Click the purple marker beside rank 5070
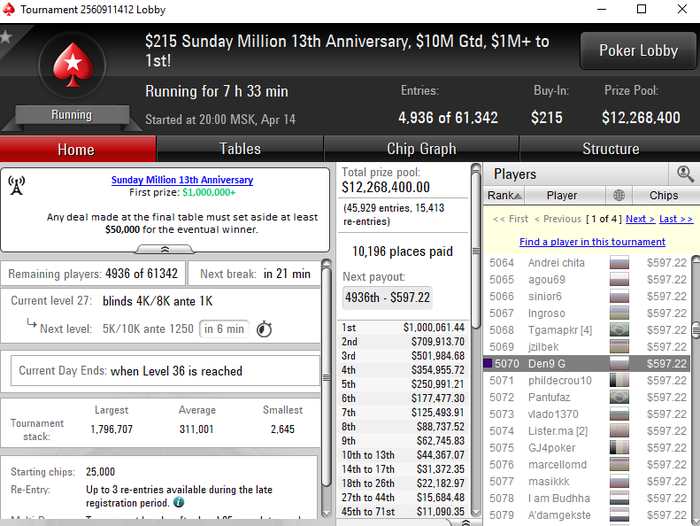Viewport: 700px width, 526px height. pyautogui.click(x=488, y=363)
